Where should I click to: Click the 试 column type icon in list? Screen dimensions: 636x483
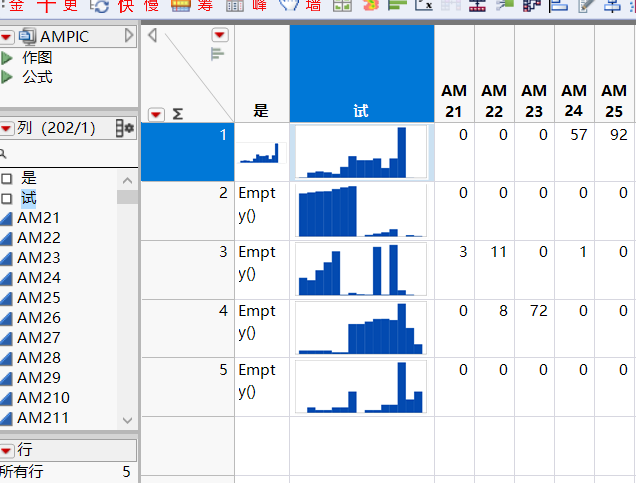coord(6,198)
